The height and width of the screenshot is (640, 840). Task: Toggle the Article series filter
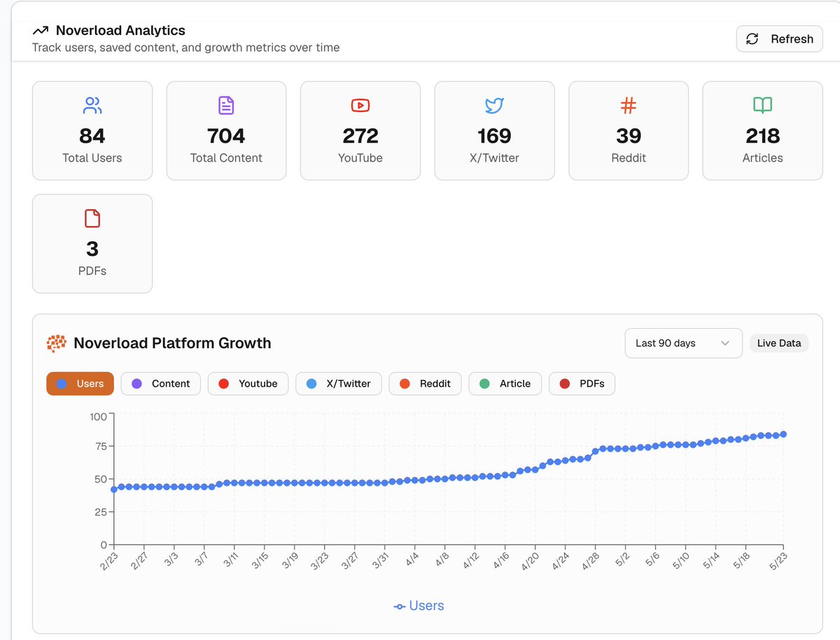coord(505,383)
